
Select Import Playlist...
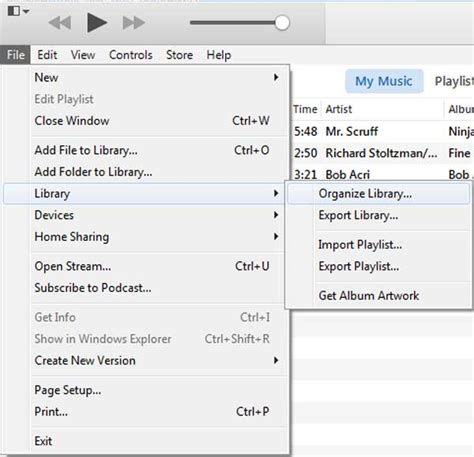[x=378, y=245]
